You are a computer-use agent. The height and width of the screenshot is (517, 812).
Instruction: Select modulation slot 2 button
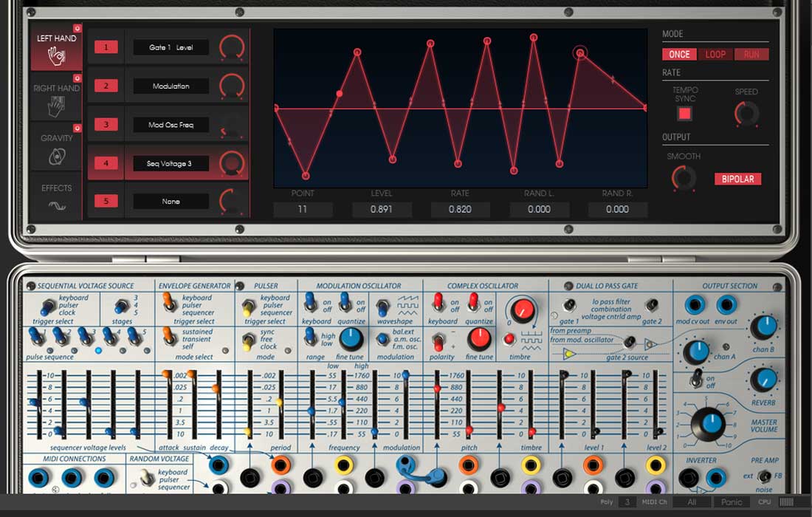[x=106, y=86]
